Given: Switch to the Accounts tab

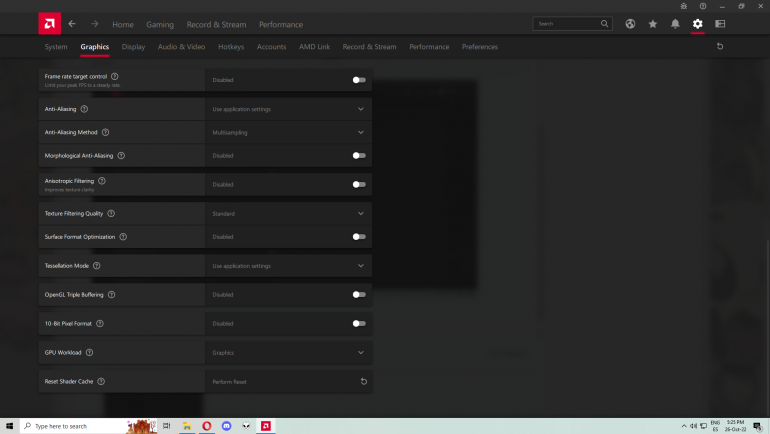Looking at the screenshot, I should tap(272, 47).
